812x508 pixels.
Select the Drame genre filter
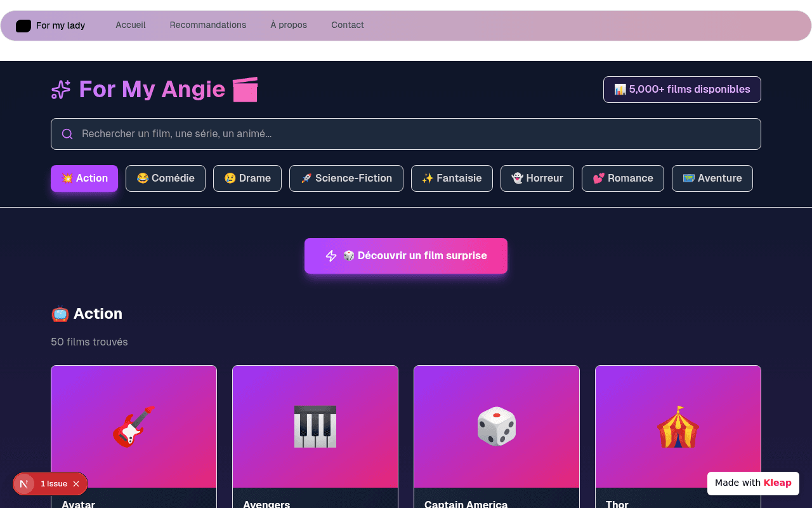point(247,178)
